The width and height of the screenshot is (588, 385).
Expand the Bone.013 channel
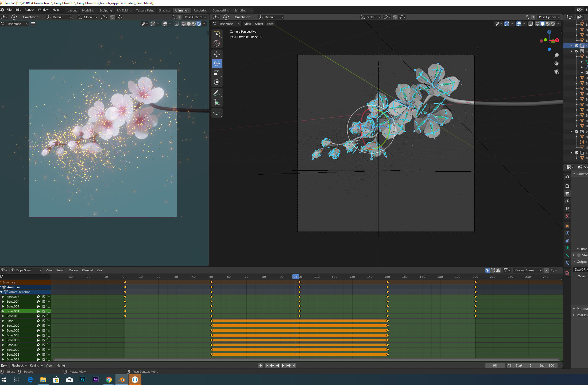pos(3,297)
